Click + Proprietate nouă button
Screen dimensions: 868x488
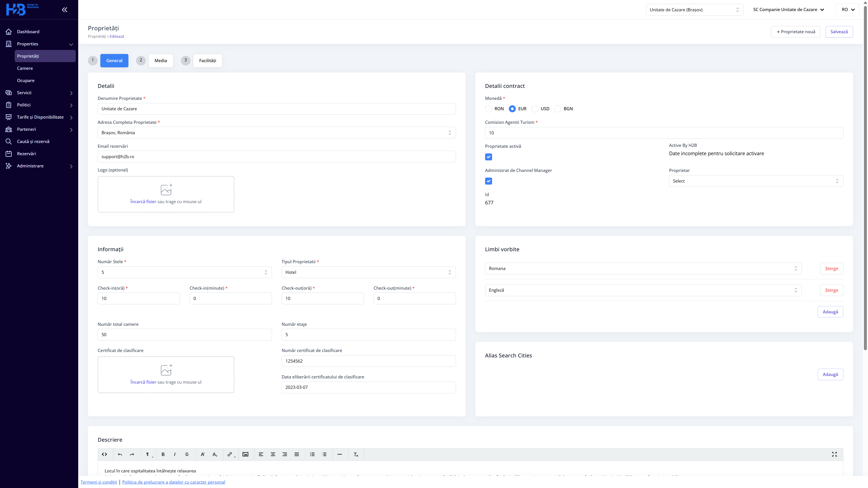coord(796,32)
